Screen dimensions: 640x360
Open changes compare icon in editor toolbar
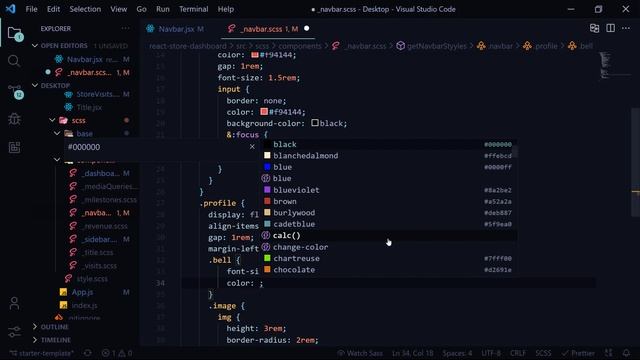pos(594,28)
